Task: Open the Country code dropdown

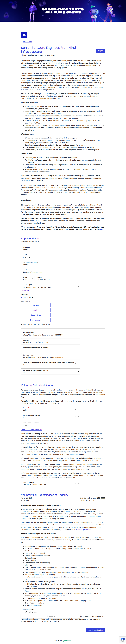Action: (x=28, y=279)
